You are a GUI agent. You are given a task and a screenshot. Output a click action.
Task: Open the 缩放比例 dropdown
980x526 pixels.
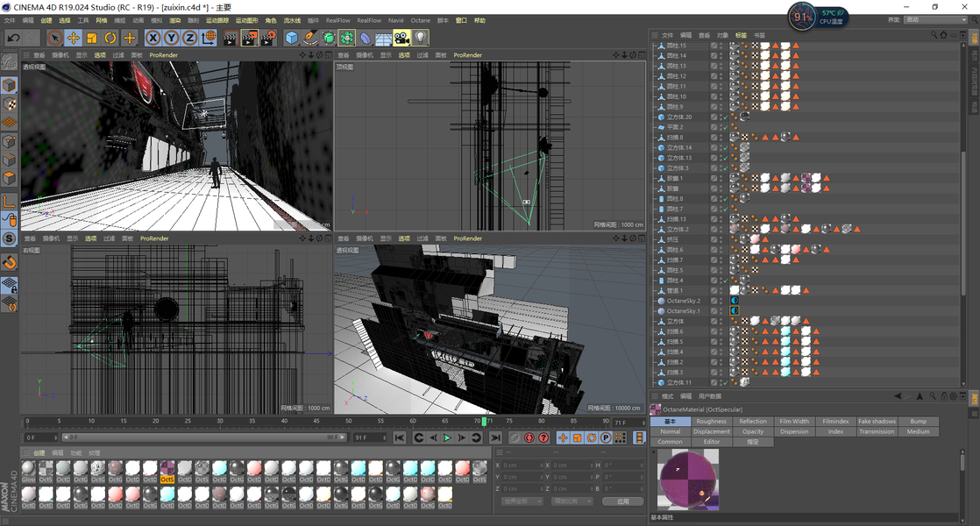pyautogui.click(x=572, y=501)
